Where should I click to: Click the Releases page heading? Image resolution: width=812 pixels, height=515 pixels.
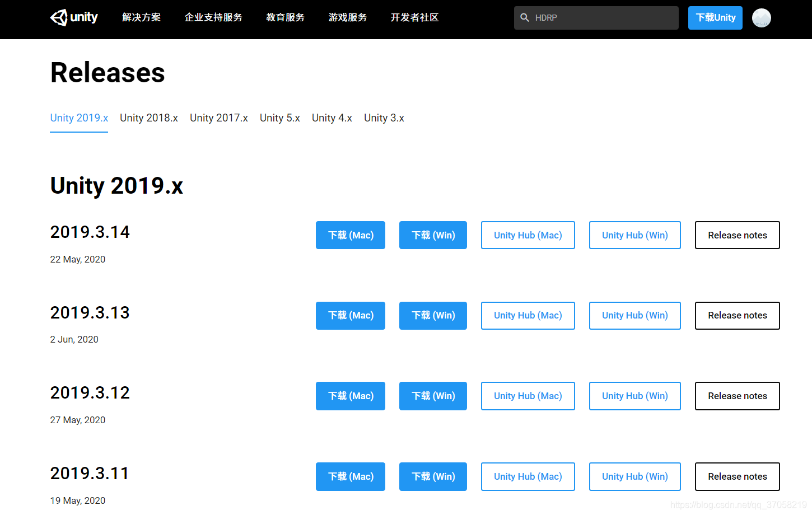(108, 73)
